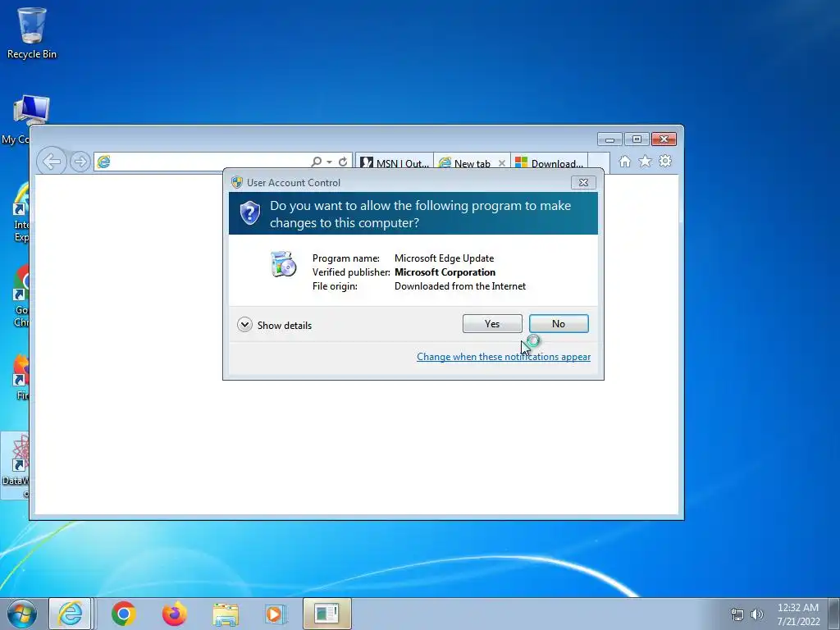The height and width of the screenshot is (630, 840).
Task: Open My Computer desktop icon
Action: point(31,111)
